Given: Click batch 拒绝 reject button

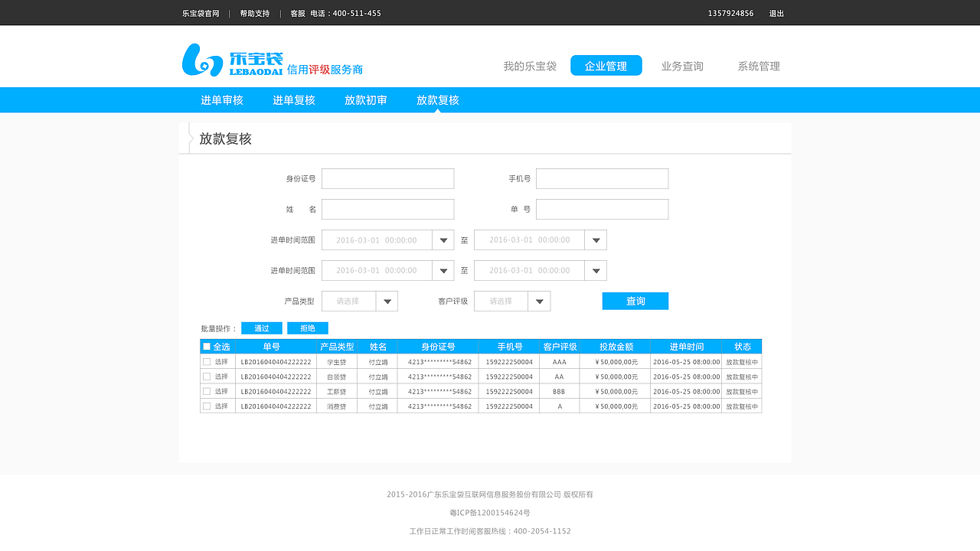Looking at the screenshot, I should [308, 328].
